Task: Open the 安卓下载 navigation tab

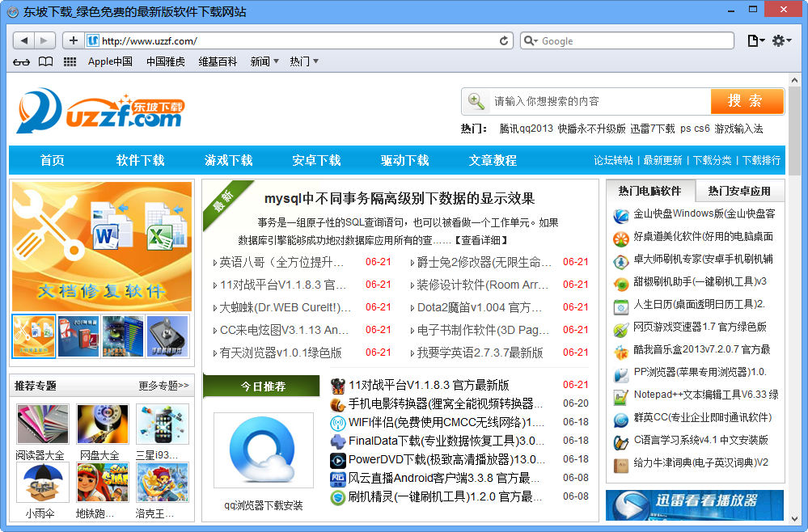Action: click(x=316, y=161)
